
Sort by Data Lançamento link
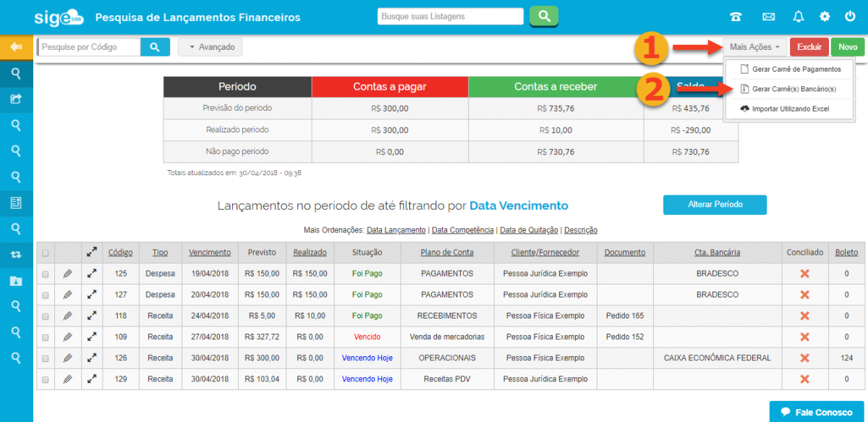click(x=396, y=230)
